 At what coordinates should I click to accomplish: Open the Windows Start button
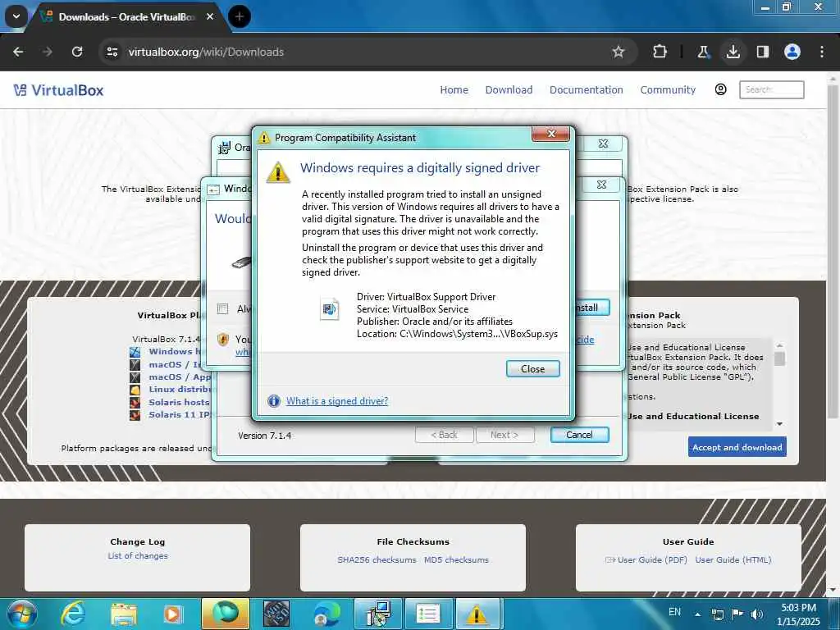pos(21,614)
